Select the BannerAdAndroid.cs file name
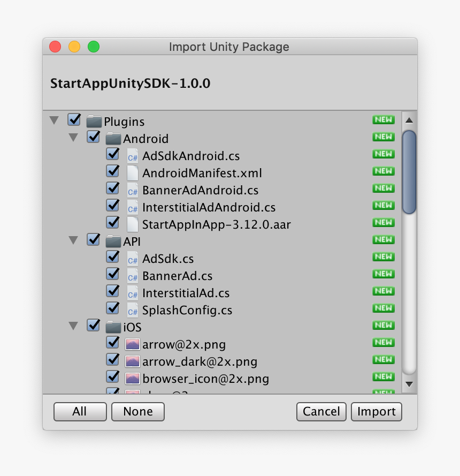This screenshot has height=476, width=460. pos(201,190)
